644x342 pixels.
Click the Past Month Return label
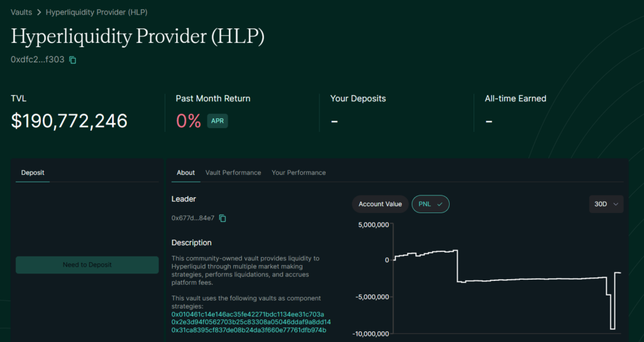[x=213, y=99]
